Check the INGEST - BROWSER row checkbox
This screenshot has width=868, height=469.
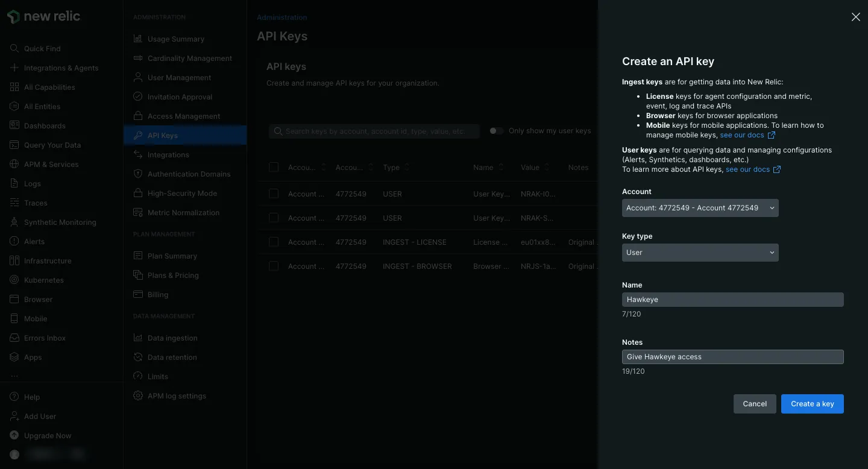(274, 266)
